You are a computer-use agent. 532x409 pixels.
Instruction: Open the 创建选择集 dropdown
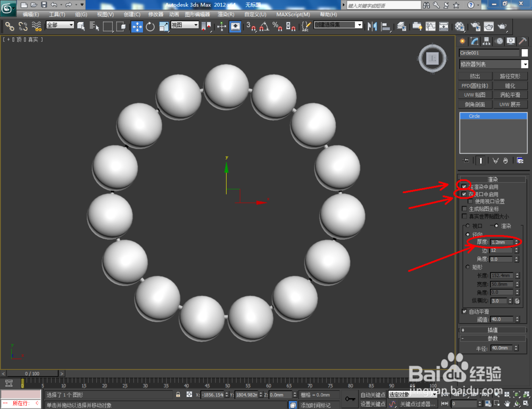click(359, 24)
